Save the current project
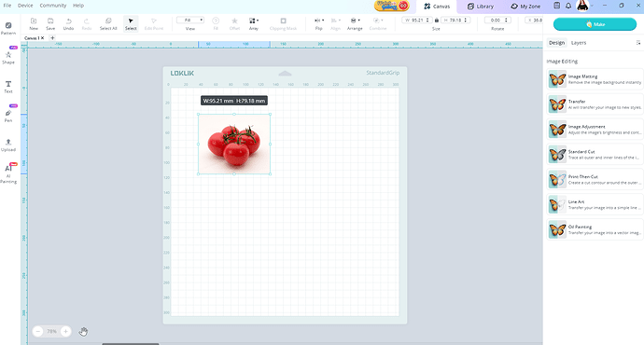The width and height of the screenshot is (644, 345). (50, 24)
